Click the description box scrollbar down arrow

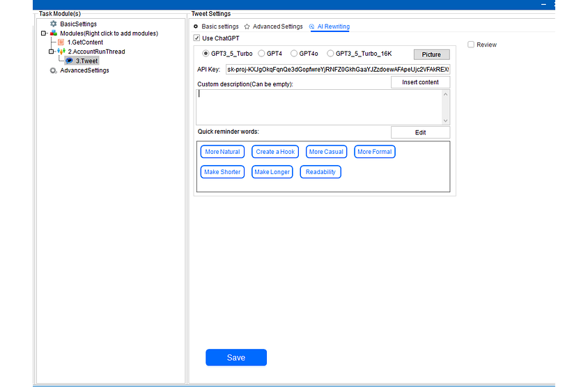point(446,120)
